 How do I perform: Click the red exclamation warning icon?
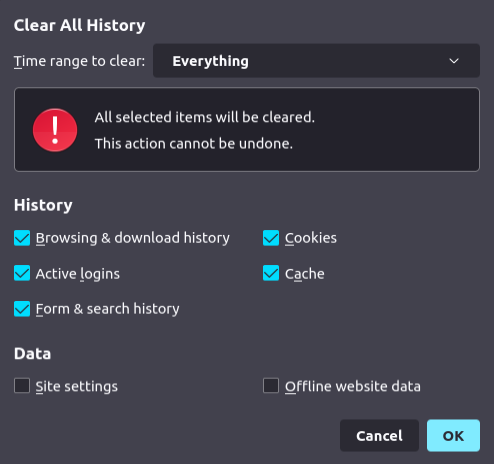(55, 130)
